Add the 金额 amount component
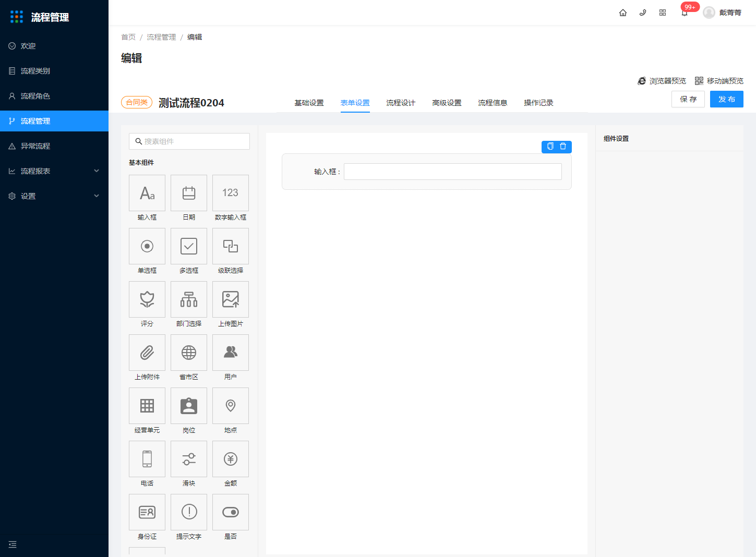 pos(231,459)
